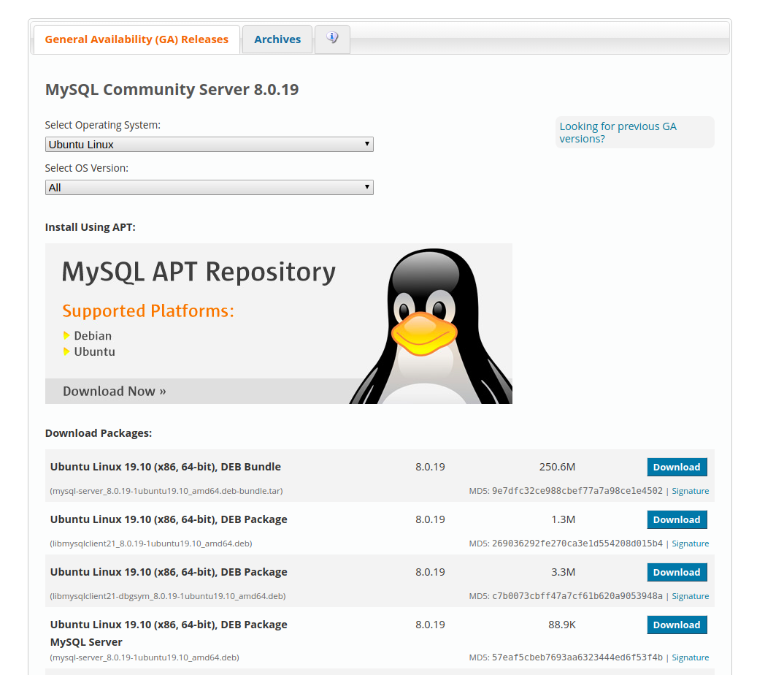This screenshot has width=784, height=675.
Task: Download the libmysqlclient21-dbgsym DEB package
Action: 677,571
